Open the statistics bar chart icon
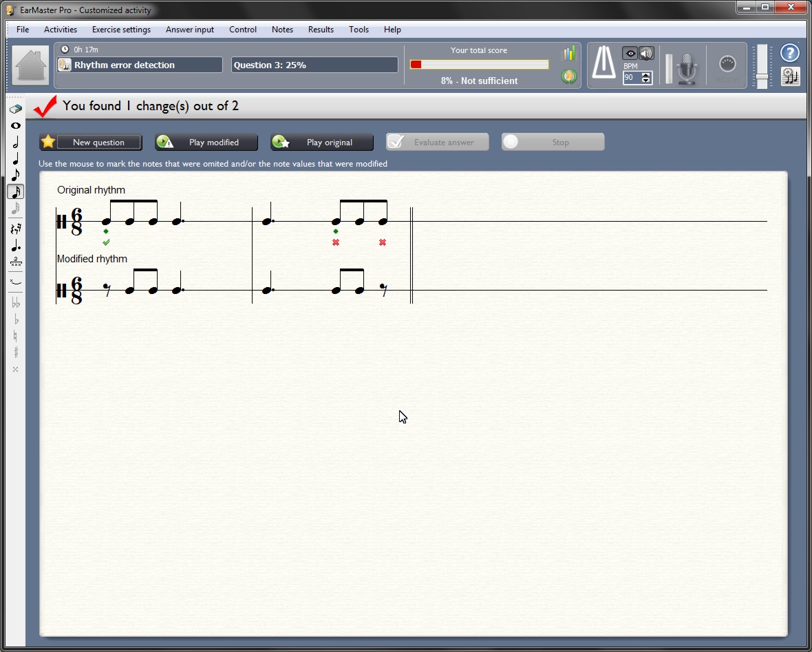 (x=568, y=54)
